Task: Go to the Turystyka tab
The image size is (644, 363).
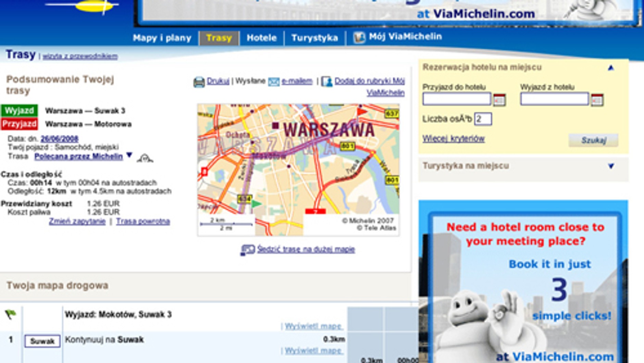Action: (314, 38)
